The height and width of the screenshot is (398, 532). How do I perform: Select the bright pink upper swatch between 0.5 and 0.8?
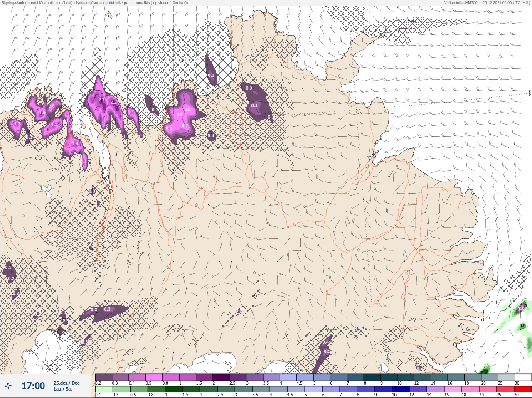coord(154,377)
